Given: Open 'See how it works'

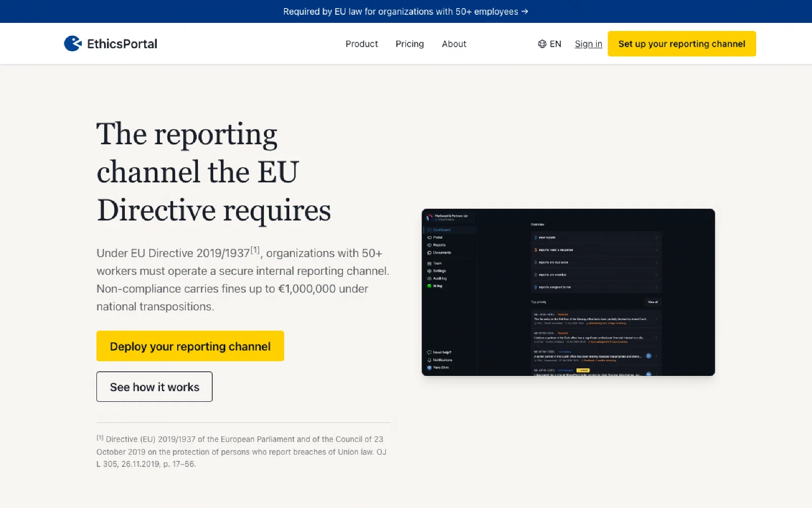Looking at the screenshot, I should [154, 387].
